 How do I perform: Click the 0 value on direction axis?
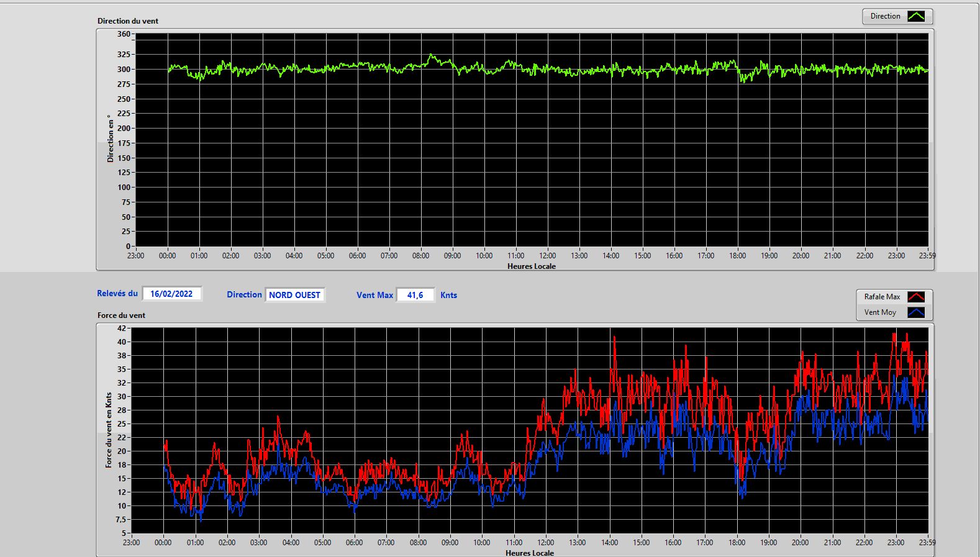pyautogui.click(x=128, y=246)
